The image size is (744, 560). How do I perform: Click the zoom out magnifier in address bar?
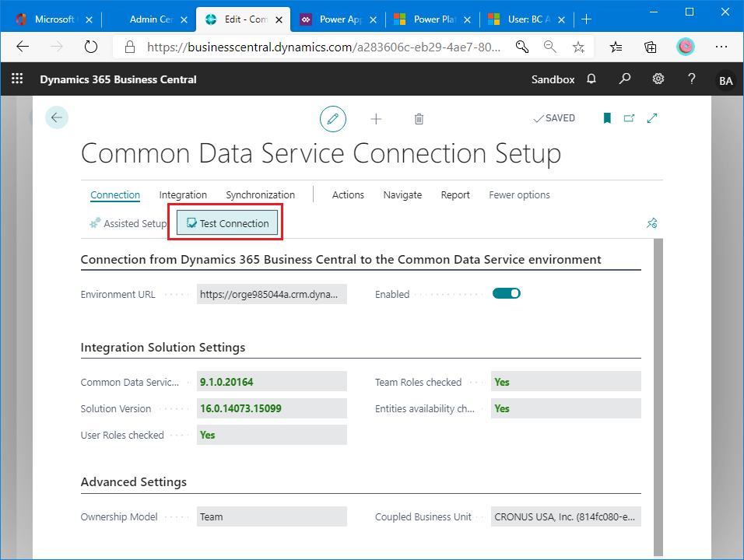[x=550, y=47]
